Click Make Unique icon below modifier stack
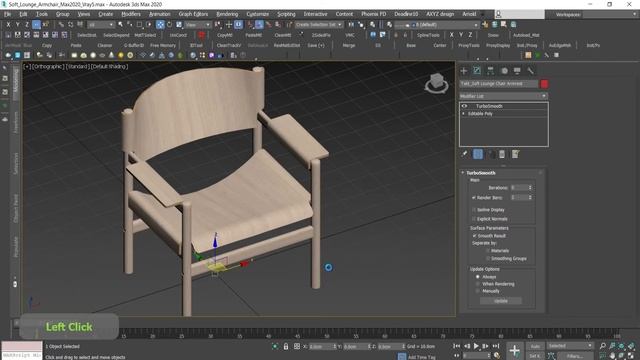The image size is (640, 360). click(492, 154)
